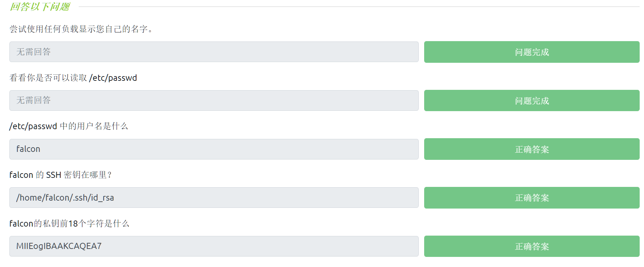The width and height of the screenshot is (644, 267).
Task: Click the question falcon的私钥前18个字符是什么
Action: [x=69, y=223]
